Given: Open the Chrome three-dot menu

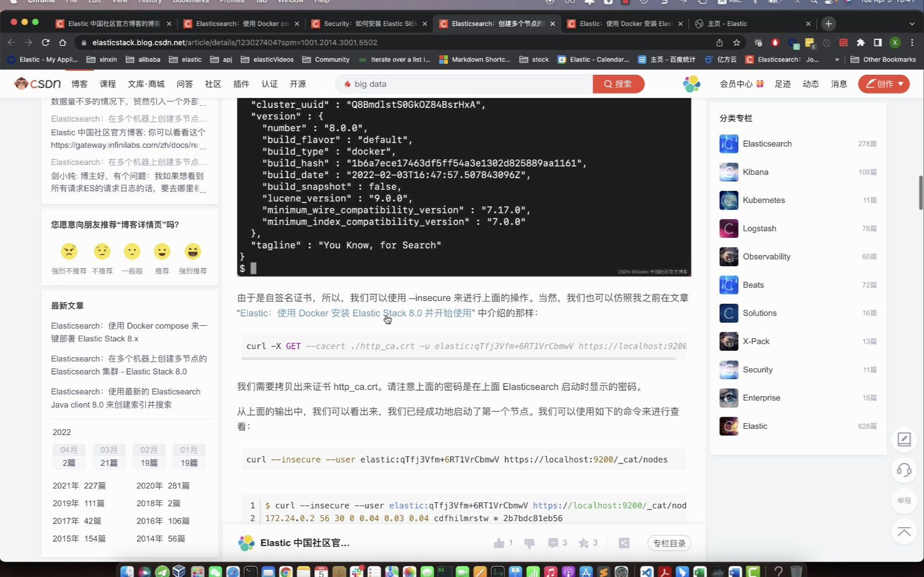Looking at the screenshot, I should 912,43.
